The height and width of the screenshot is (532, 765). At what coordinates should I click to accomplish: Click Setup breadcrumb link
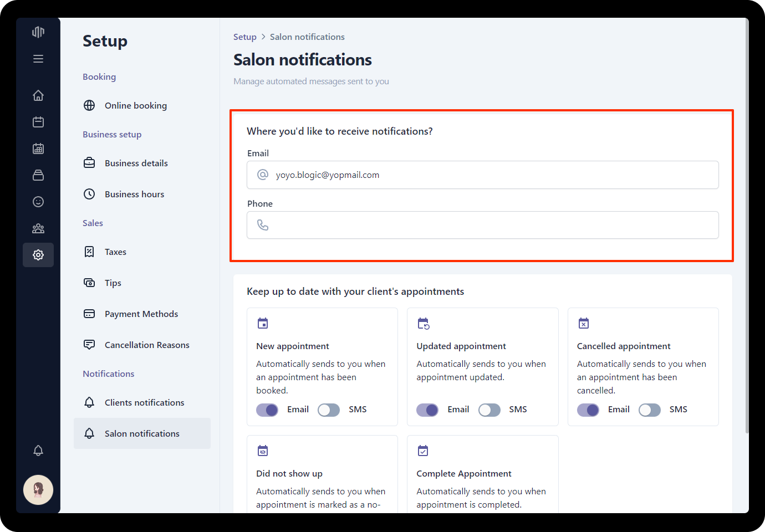(x=244, y=37)
